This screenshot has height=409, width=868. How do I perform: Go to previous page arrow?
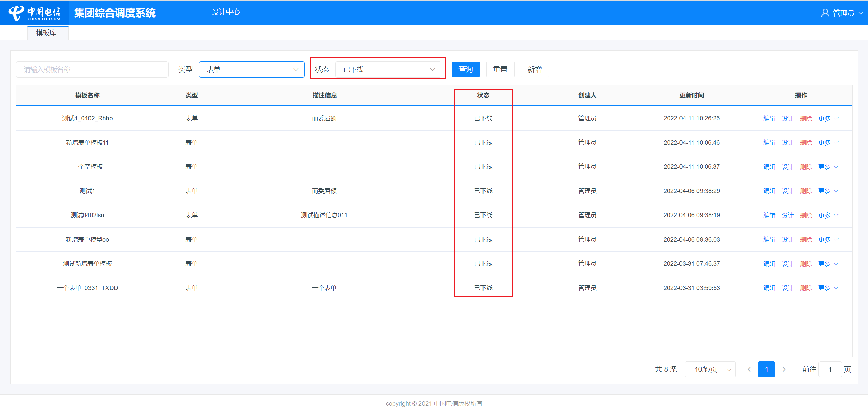pyautogui.click(x=749, y=369)
